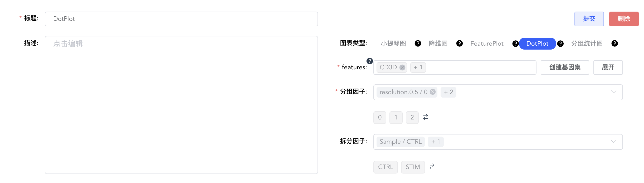This screenshot has height=183, width=644.
Task: Click the 描述 description text area
Action: pos(181,105)
